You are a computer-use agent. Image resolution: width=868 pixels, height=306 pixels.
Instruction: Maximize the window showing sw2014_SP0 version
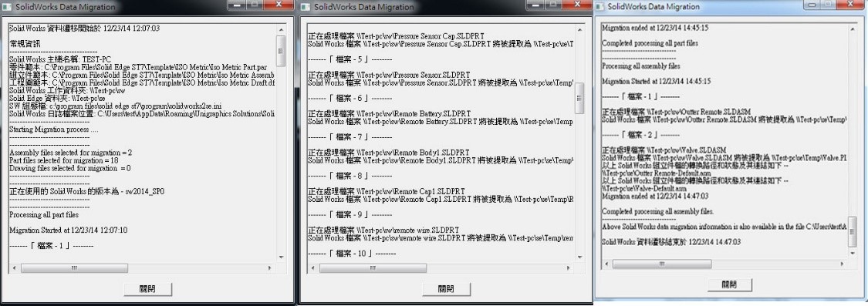click(x=254, y=5)
